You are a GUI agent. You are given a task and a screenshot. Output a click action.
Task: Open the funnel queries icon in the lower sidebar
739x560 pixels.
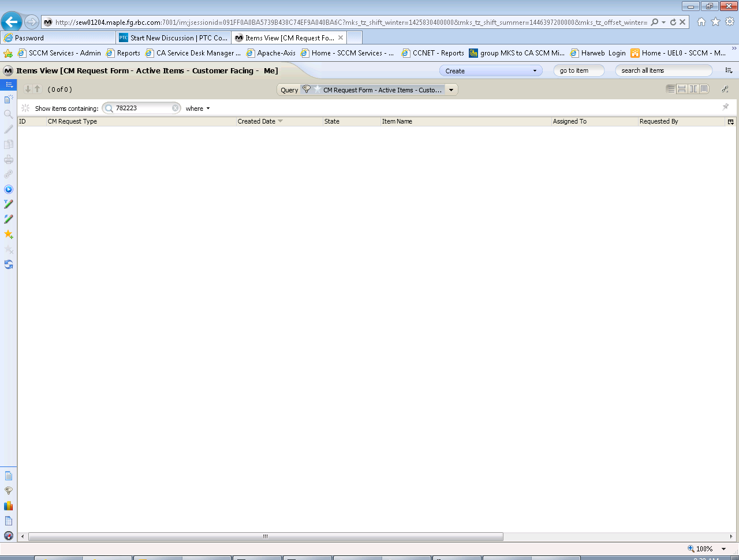click(9, 491)
